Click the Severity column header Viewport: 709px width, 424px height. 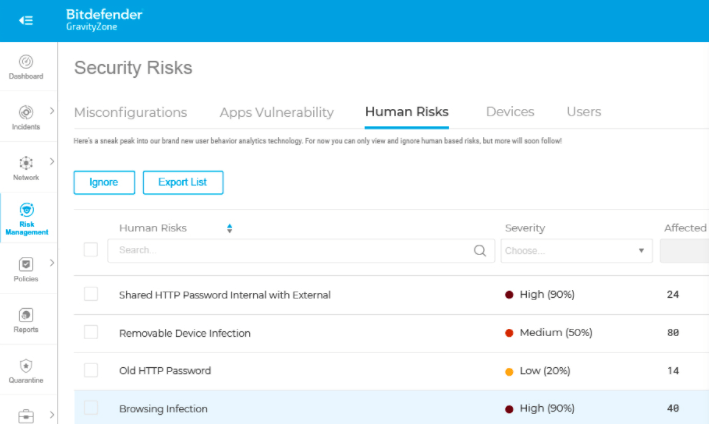(525, 228)
